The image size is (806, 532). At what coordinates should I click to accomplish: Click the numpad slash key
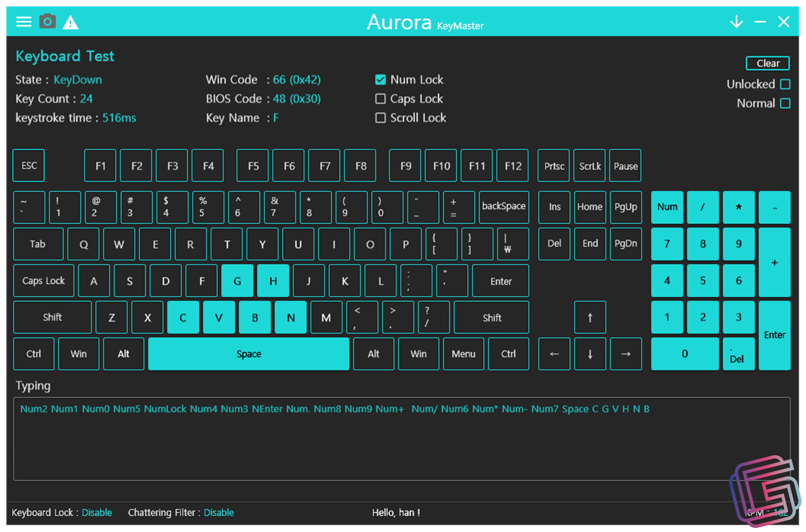pos(702,207)
